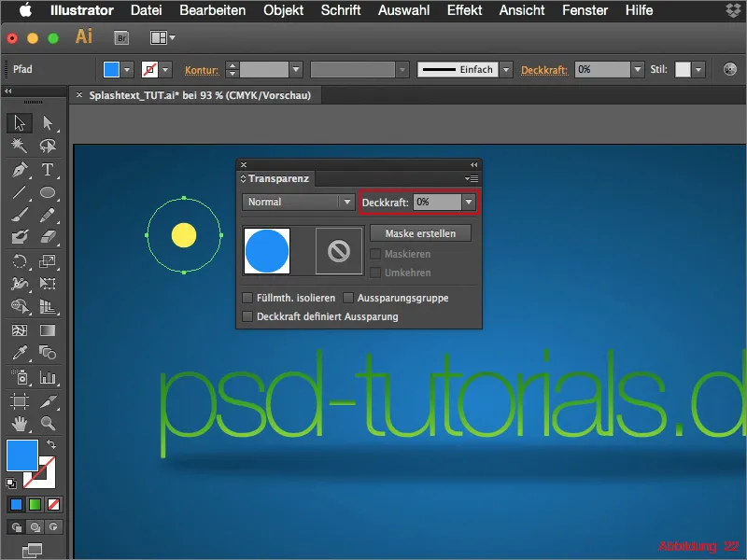This screenshot has width=747, height=560.
Task: Open the Normal blend mode dropdown
Action: 298,202
